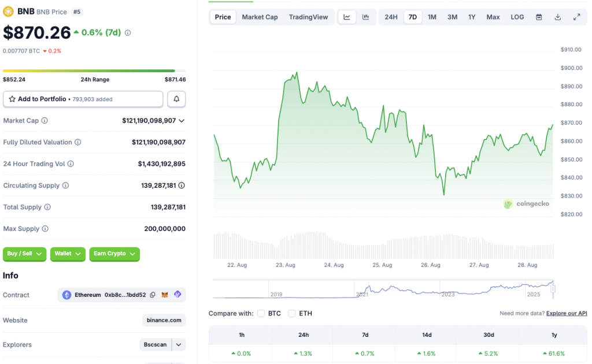Switch to candlestick chart icon

click(365, 17)
